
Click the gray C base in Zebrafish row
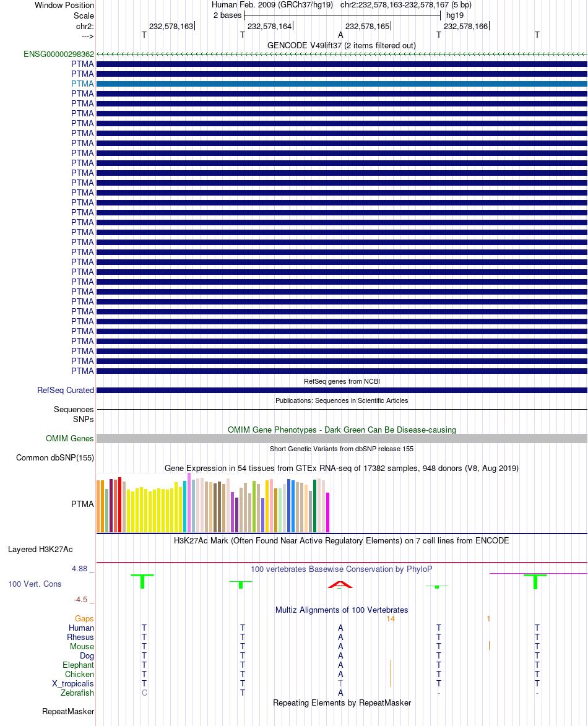(144, 693)
